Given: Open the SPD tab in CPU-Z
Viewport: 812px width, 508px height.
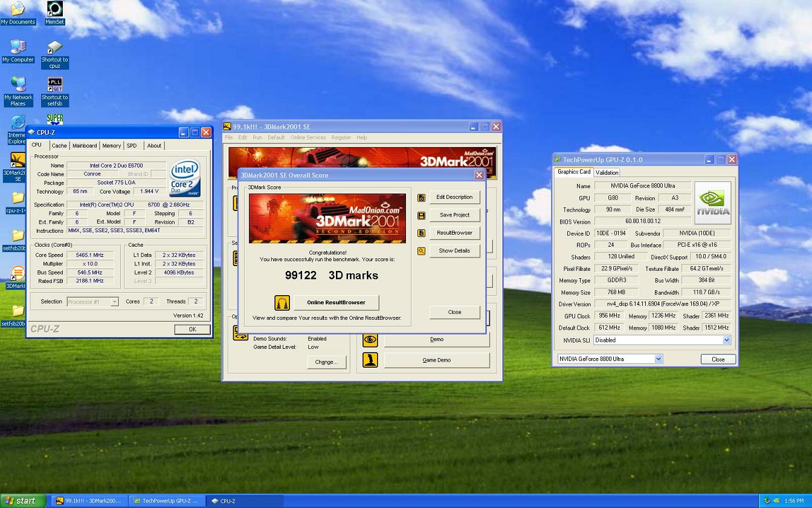Looking at the screenshot, I should (132, 146).
